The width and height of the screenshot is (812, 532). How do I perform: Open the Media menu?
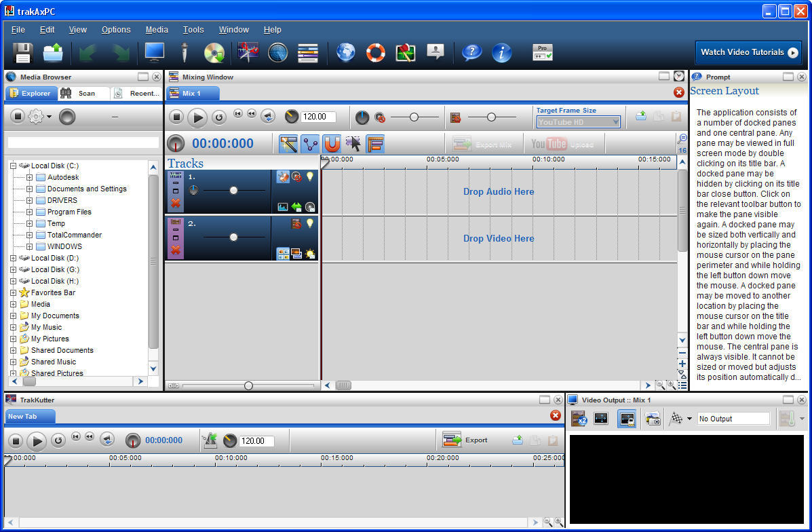157,29
